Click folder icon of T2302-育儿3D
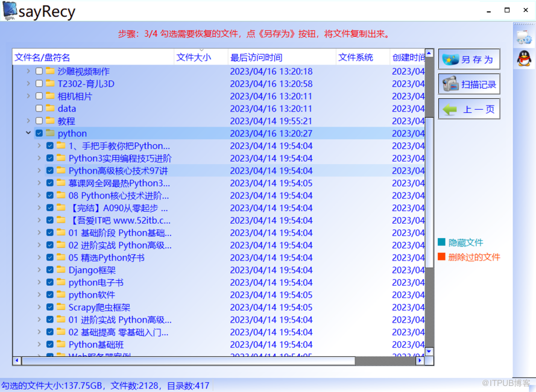Image resolution: width=536 pixels, height=392 pixels. click(50, 83)
